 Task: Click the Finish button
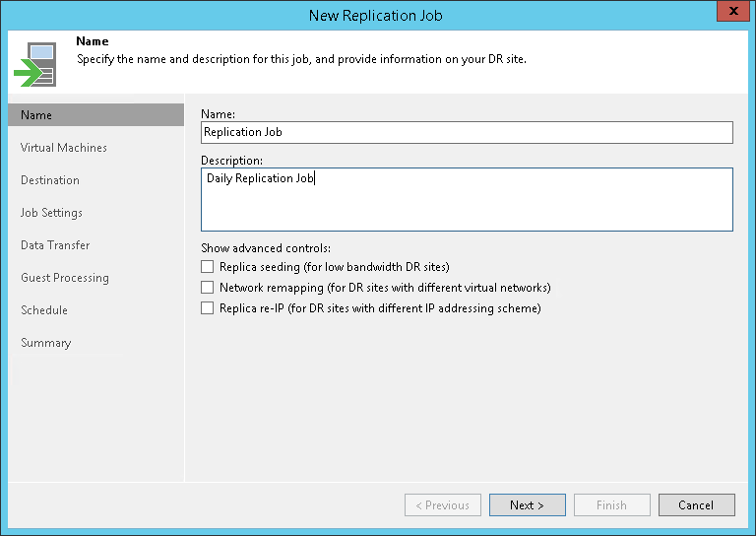pyautogui.click(x=611, y=505)
